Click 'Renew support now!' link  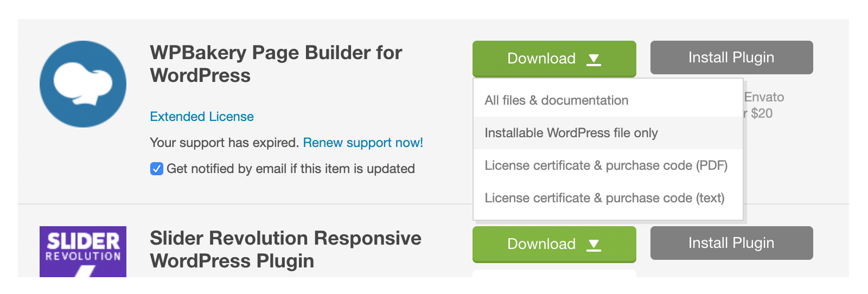[x=363, y=143]
